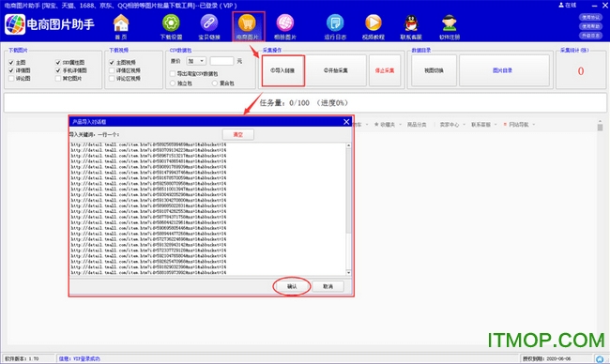Image resolution: width=610 pixels, height=364 pixels.
Task: Open 相册图片 globe icon
Action: pyautogui.click(x=285, y=26)
